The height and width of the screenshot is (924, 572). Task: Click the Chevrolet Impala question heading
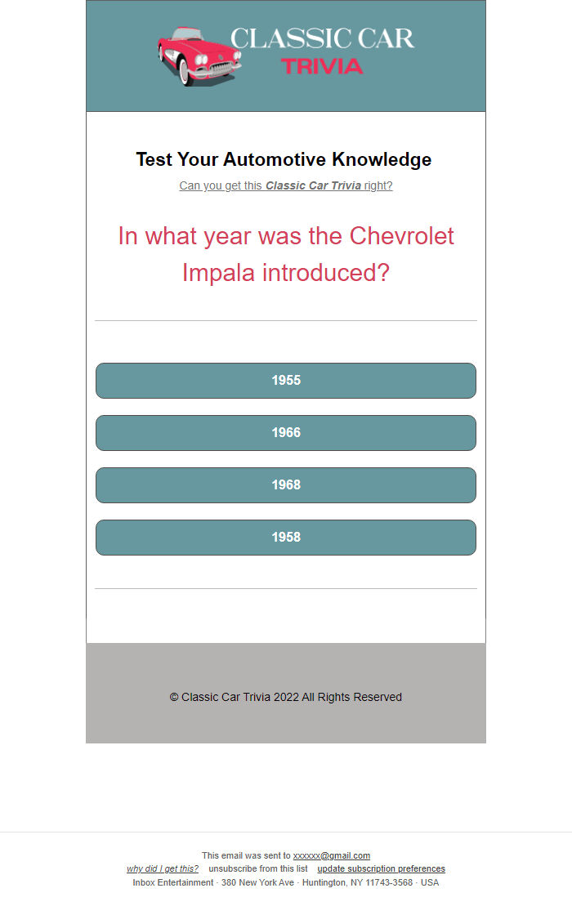click(x=285, y=253)
